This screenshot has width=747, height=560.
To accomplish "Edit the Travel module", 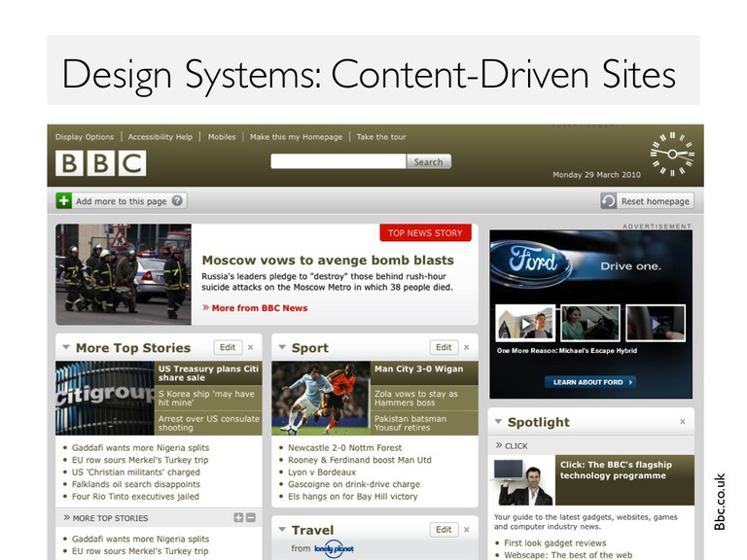I will click(444, 530).
